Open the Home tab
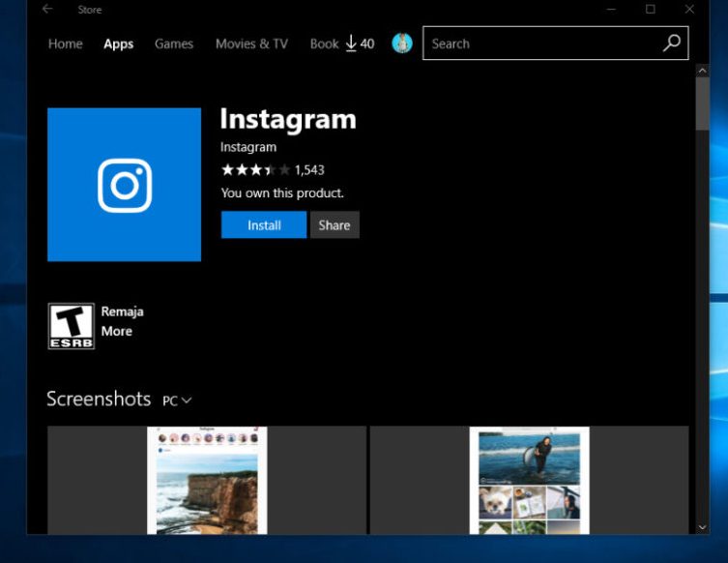728x563 pixels. click(66, 44)
